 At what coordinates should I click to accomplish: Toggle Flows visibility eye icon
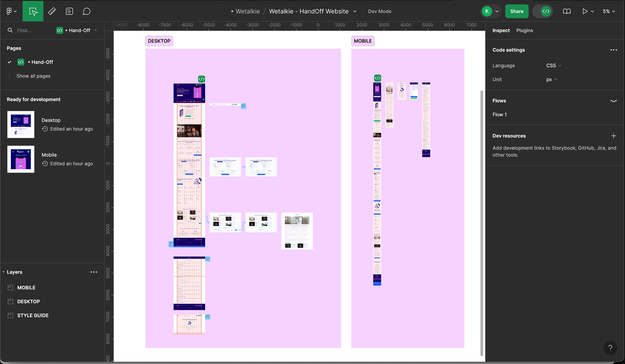613,101
